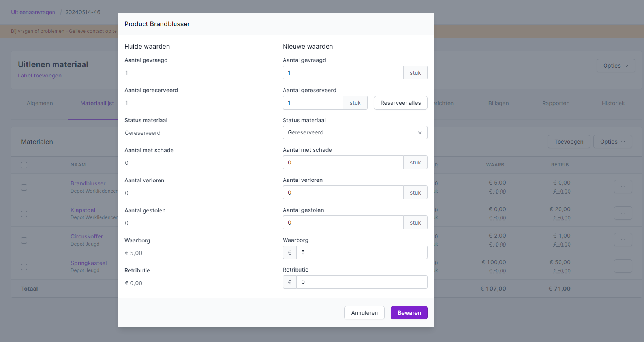Click the Aantal gevraagd input field
Screen dimensions: 644x342
click(x=343, y=73)
